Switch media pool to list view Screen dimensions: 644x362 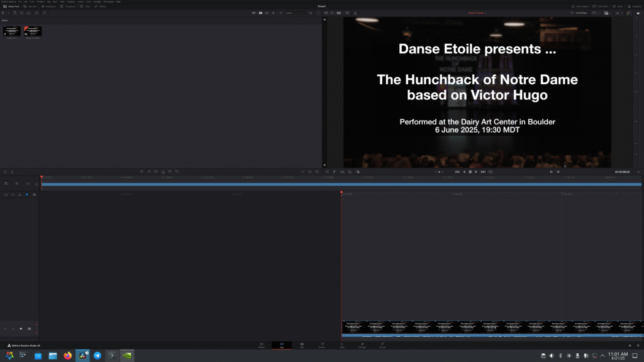coord(274,13)
